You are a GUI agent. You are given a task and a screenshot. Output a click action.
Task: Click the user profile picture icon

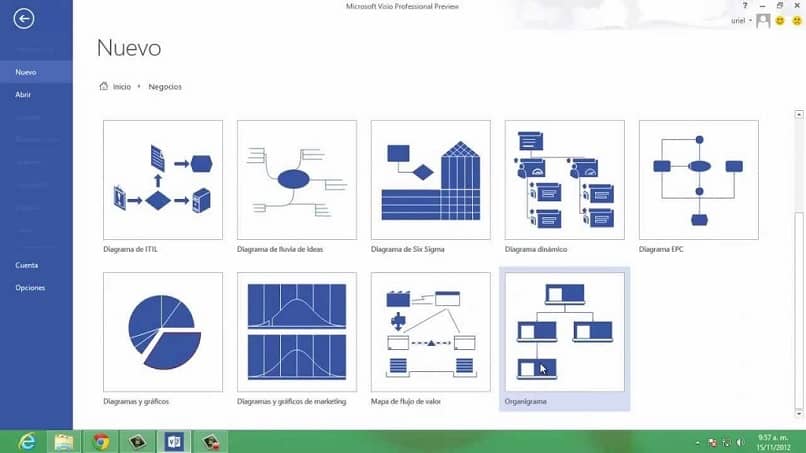(x=763, y=21)
